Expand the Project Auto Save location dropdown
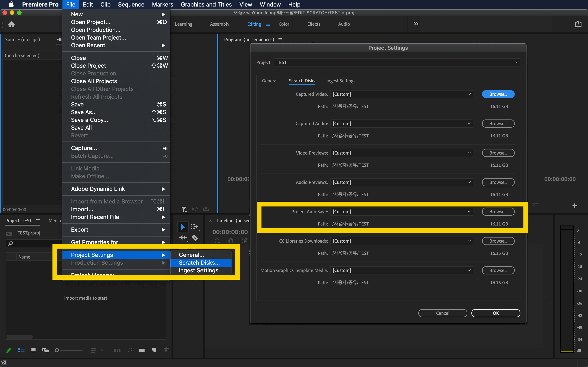 (401, 212)
